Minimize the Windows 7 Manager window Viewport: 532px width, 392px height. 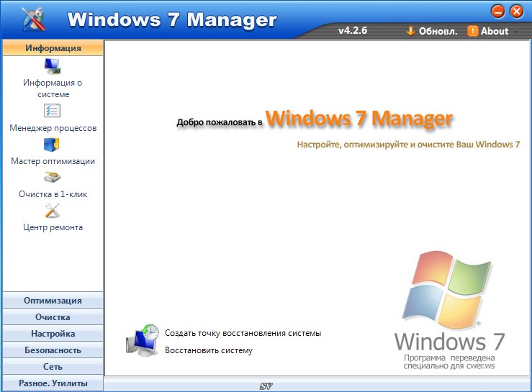[497, 12]
